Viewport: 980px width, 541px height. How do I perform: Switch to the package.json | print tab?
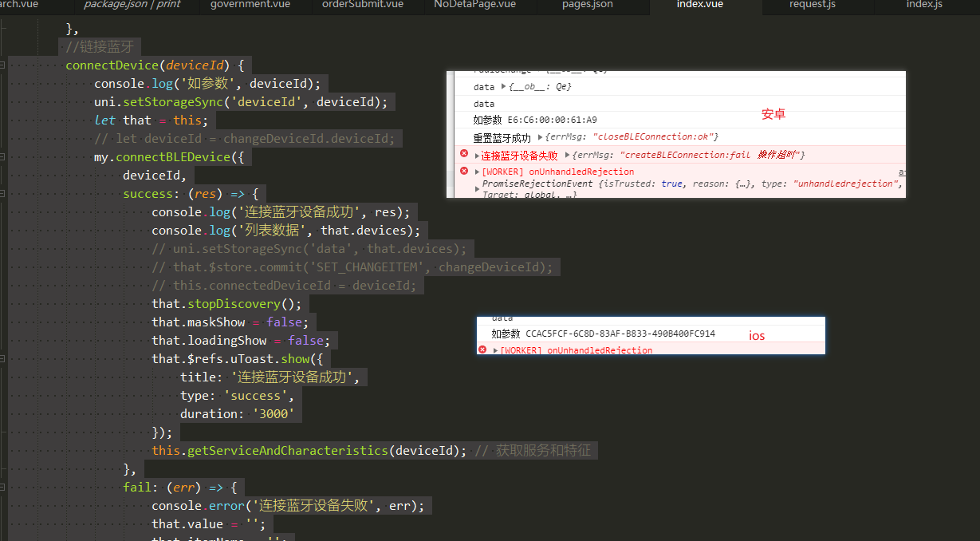coord(132,5)
